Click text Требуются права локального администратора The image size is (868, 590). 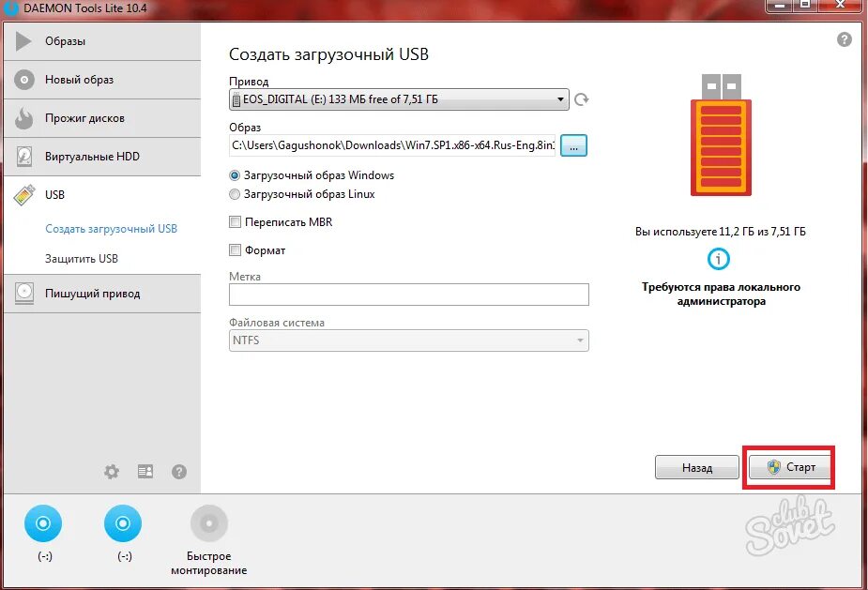point(721,294)
